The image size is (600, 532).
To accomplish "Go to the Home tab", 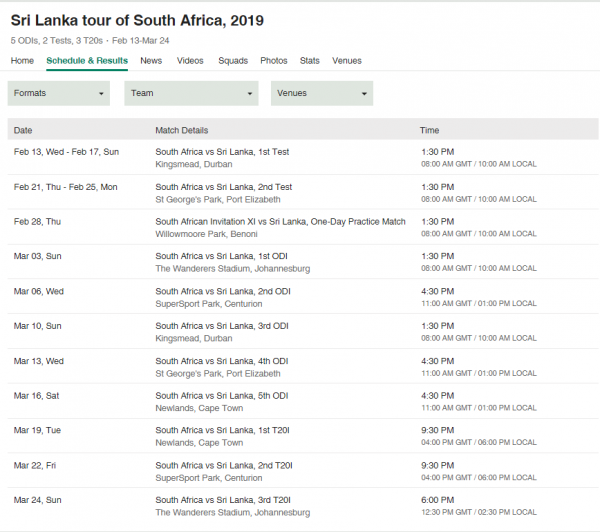I will click(x=22, y=60).
